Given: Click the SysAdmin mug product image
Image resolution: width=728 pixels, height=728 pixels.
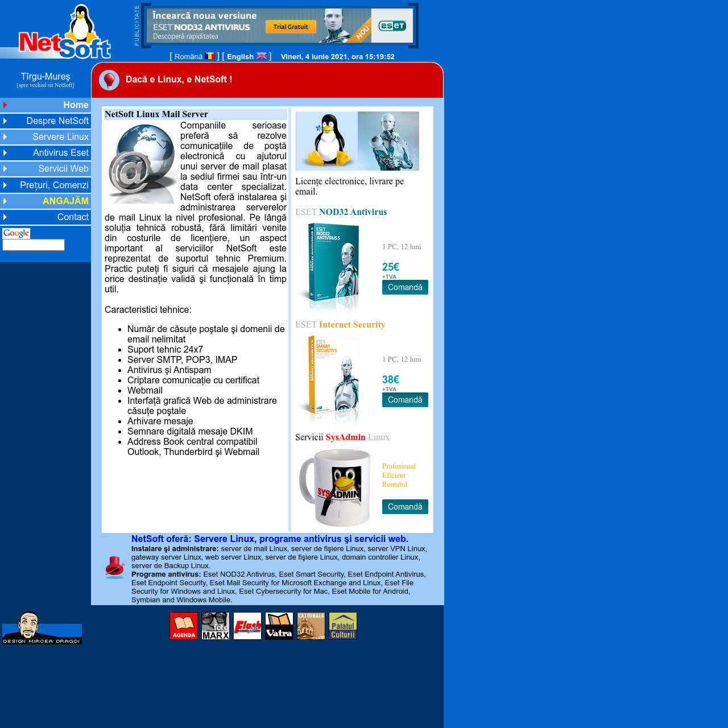Looking at the screenshot, I should click(336, 487).
